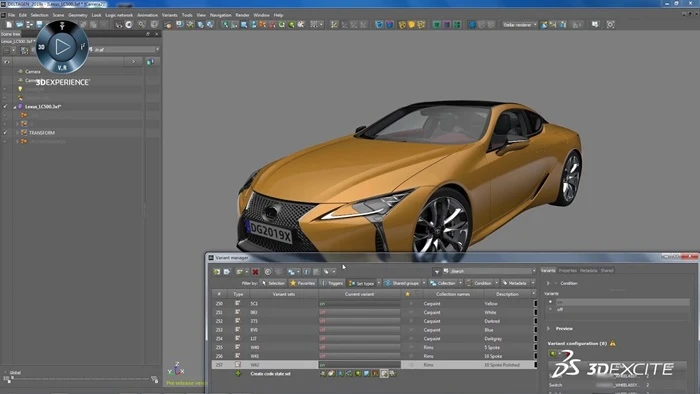Click Current variant cell of 083 White row
Screen dimensions: 700x394
click(359, 312)
